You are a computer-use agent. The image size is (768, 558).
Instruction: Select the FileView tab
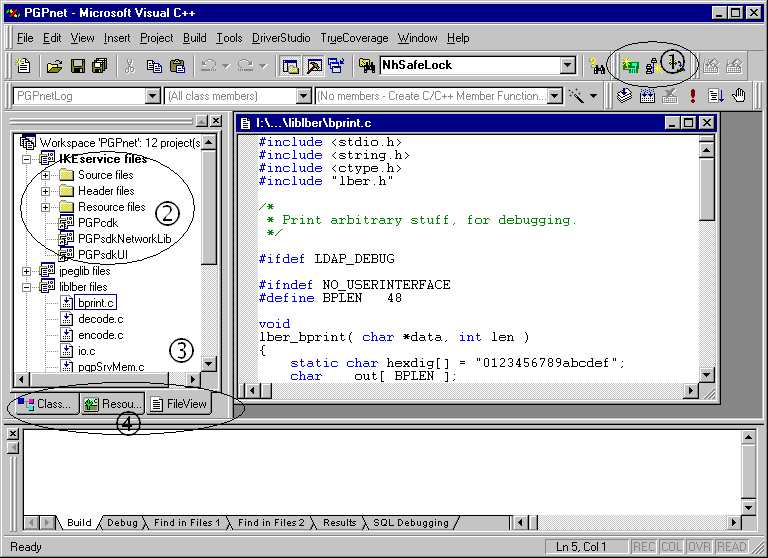179,404
